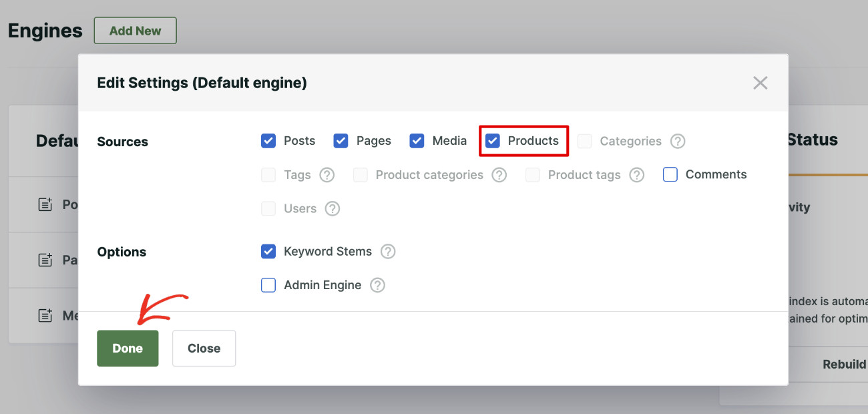This screenshot has height=414, width=868.
Task: Click the disabled Product tags checkbox
Action: 533,175
